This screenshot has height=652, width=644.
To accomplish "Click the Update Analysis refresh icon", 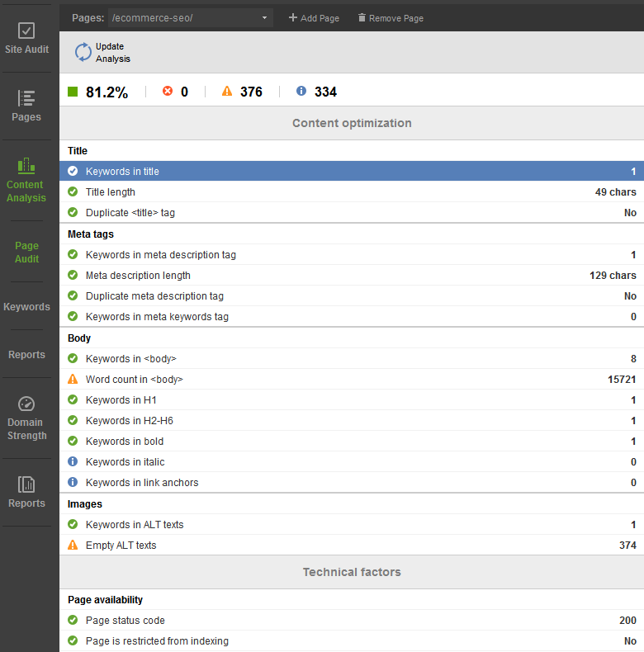I will coord(83,52).
